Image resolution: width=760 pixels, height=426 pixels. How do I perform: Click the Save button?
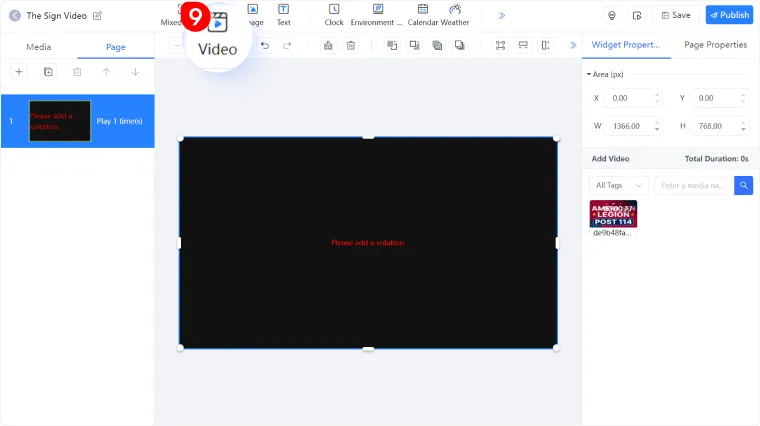coord(676,15)
